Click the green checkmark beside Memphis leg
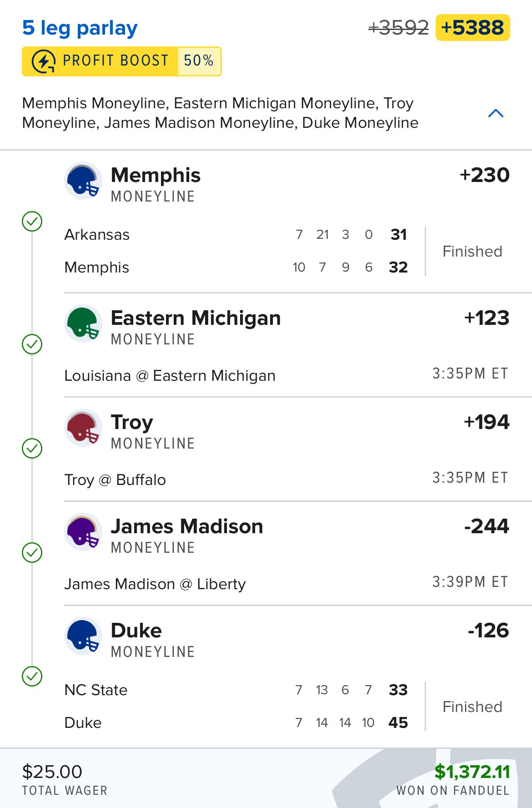This screenshot has height=808, width=532. tap(32, 222)
